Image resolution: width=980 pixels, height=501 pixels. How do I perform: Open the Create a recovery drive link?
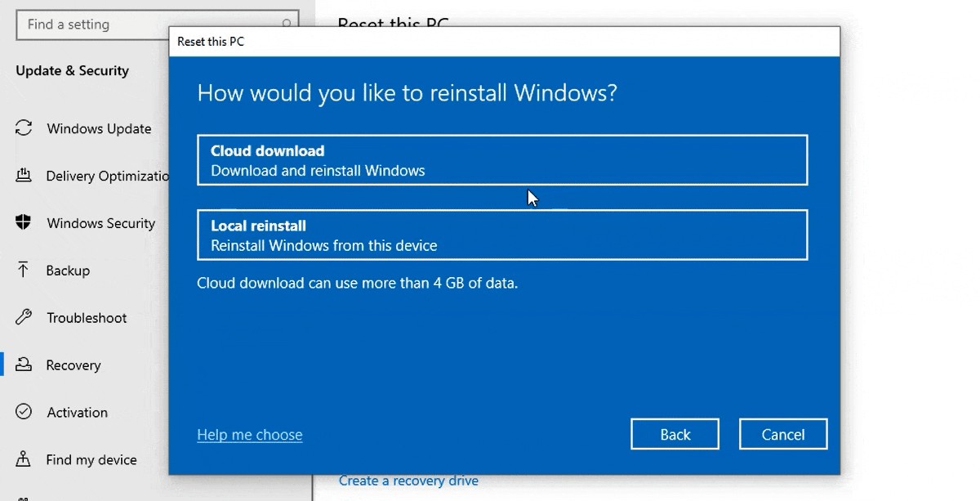coord(408,481)
